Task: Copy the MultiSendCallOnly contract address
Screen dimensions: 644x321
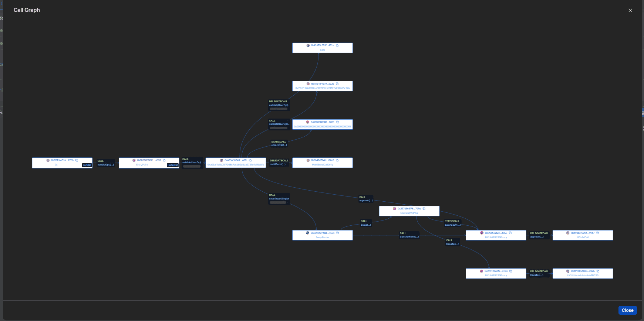Action: pos(337,160)
